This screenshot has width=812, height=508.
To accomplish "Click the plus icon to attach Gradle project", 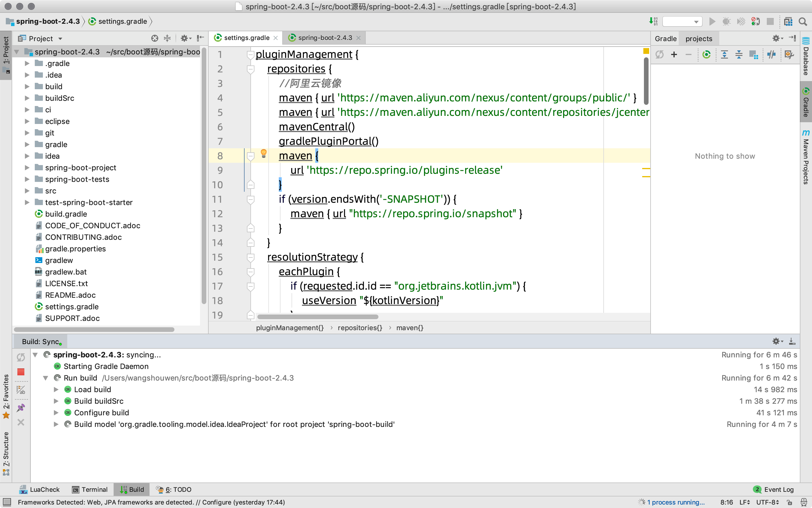I will pos(674,54).
